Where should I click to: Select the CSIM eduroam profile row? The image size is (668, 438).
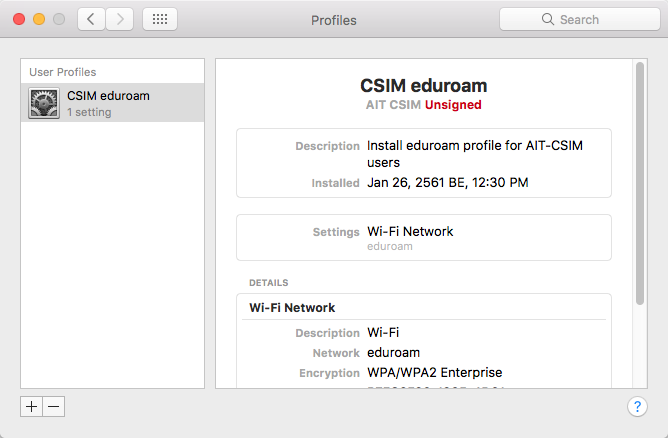pos(112,103)
